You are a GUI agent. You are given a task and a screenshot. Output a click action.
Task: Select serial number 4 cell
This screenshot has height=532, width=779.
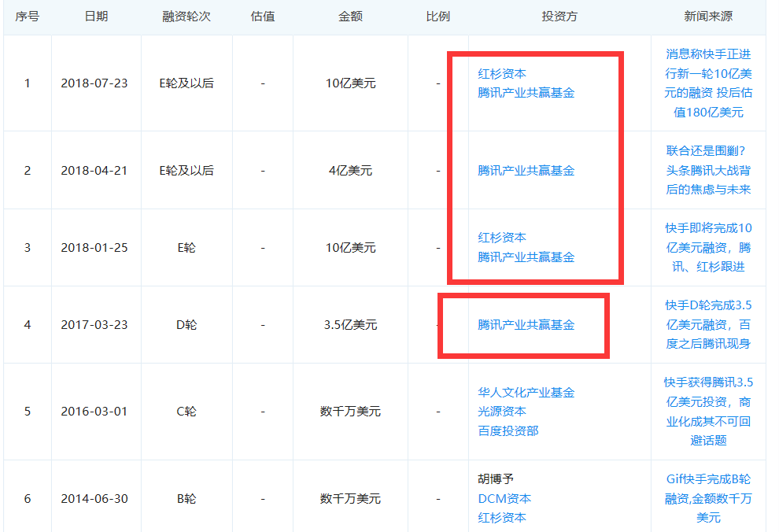tap(28, 324)
